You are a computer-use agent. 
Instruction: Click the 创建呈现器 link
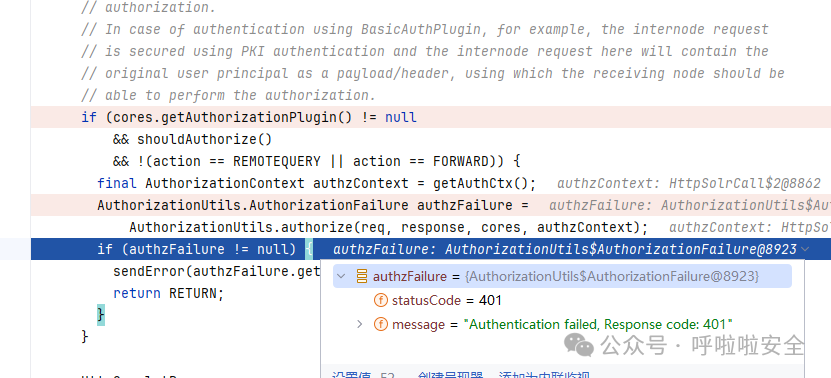(x=449, y=375)
